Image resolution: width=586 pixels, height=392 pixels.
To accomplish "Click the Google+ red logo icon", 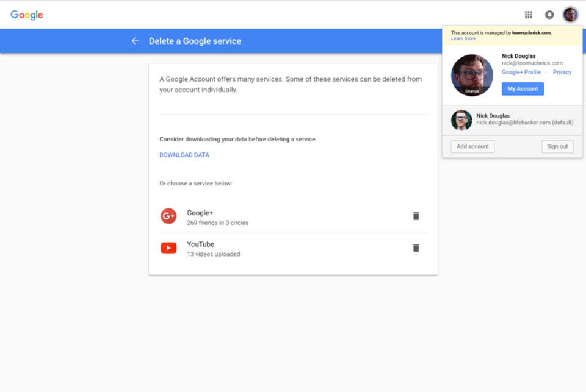I will click(168, 216).
